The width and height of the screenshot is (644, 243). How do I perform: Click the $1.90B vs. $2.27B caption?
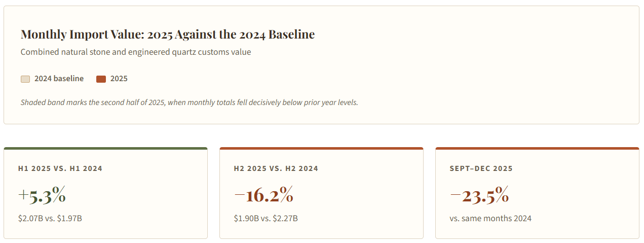click(266, 219)
